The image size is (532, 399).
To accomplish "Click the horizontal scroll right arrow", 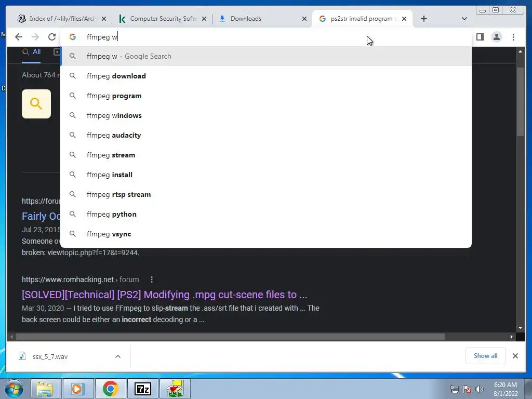I will click(512, 337).
